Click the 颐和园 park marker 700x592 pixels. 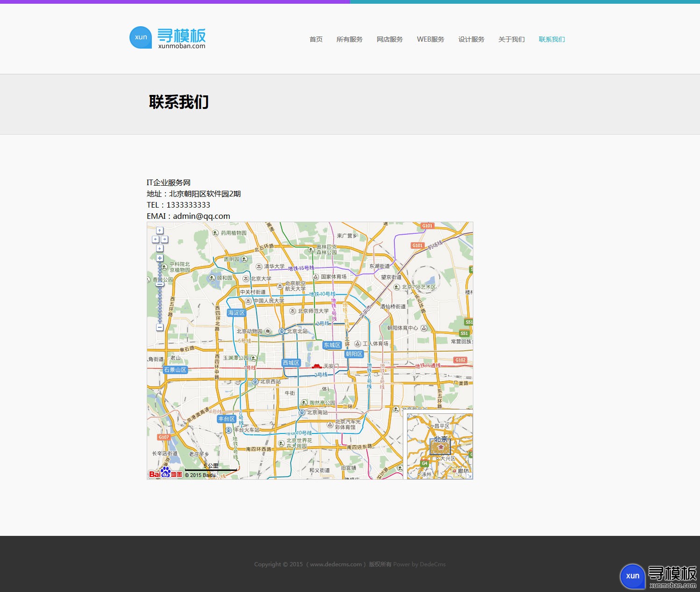pos(212,278)
